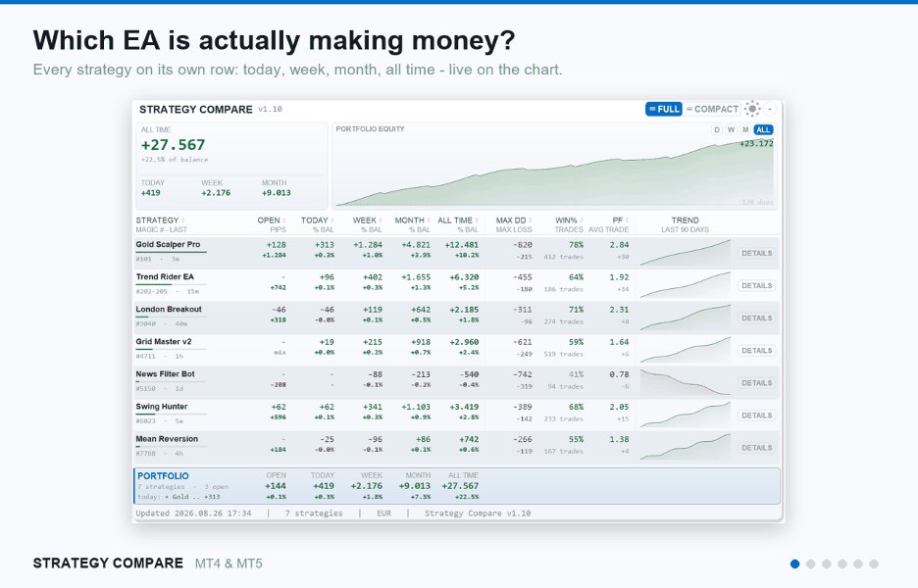918x588 pixels.
Task: Select the M equity chart period
Action: (x=745, y=130)
